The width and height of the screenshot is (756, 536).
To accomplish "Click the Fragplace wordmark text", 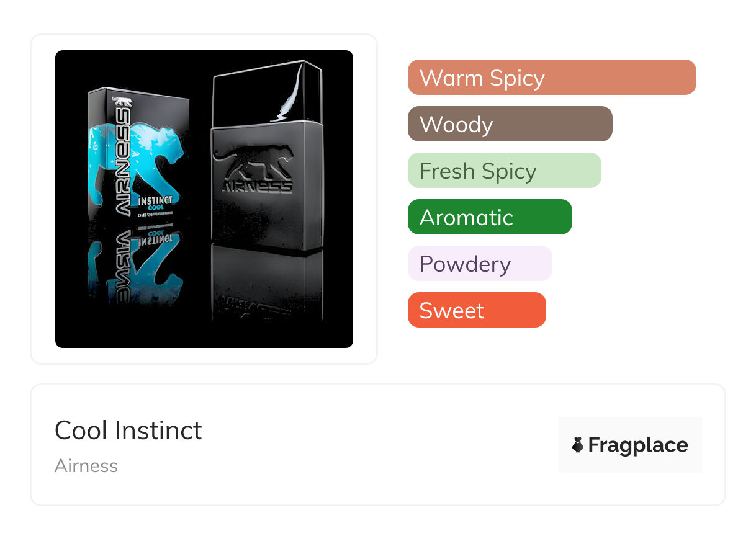I will coord(637,445).
